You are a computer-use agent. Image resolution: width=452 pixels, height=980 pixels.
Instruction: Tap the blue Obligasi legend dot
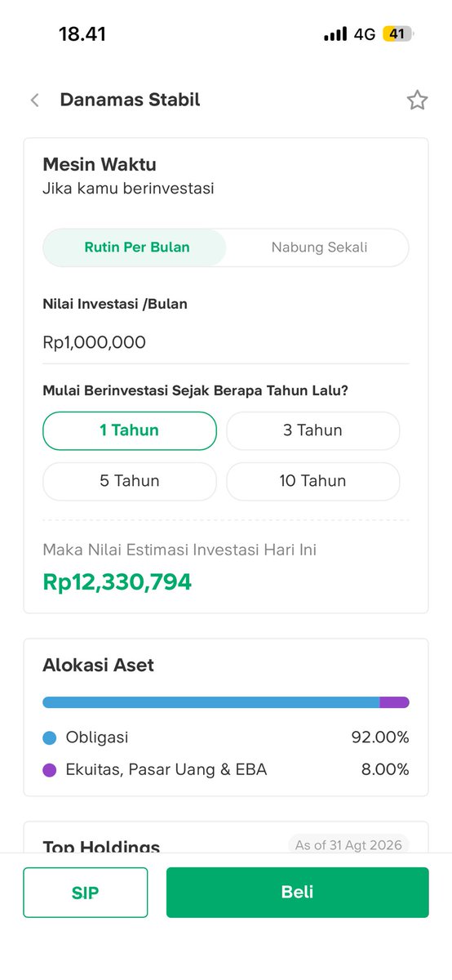click(x=50, y=738)
